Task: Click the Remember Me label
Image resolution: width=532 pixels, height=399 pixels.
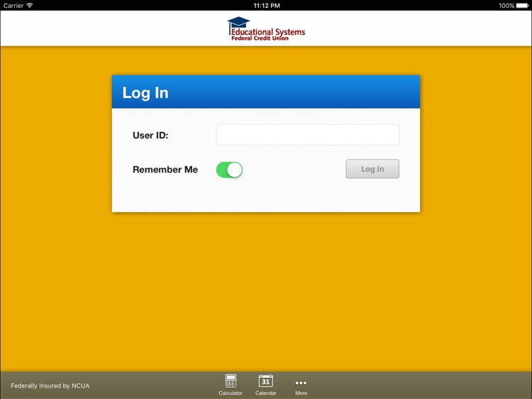Action: coord(165,170)
